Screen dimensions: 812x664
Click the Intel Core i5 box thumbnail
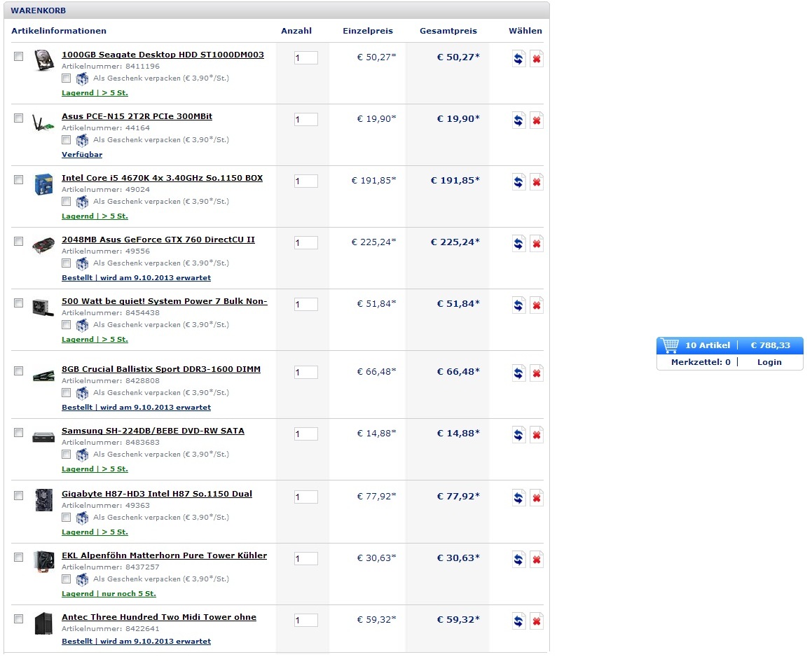(x=43, y=184)
